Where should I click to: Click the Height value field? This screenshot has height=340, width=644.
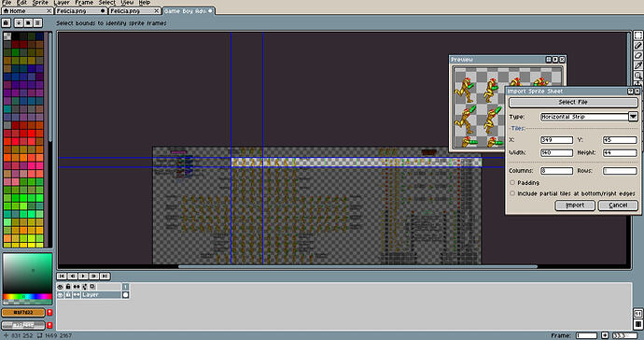pyautogui.click(x=620, y=152)
